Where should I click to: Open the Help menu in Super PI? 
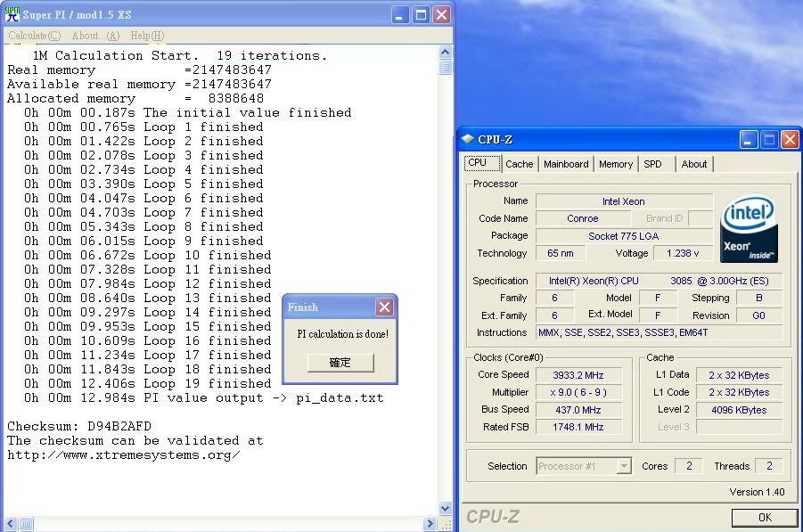coord(147,36)
